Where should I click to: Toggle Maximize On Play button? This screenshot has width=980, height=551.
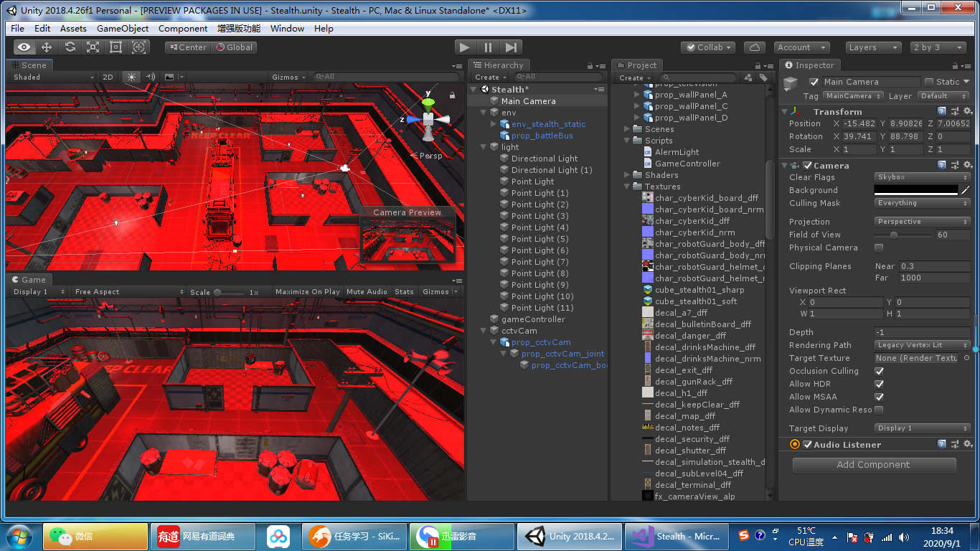click(x=307, y=292)
